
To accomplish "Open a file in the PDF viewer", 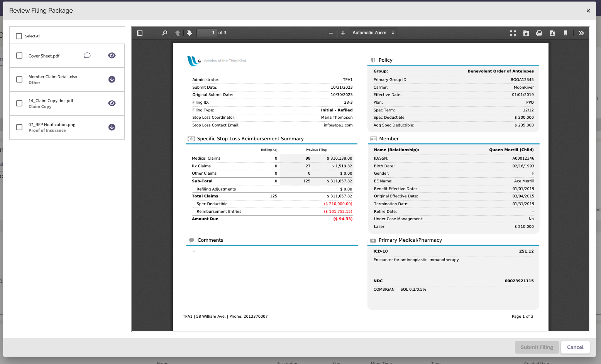I will [526, 33].
